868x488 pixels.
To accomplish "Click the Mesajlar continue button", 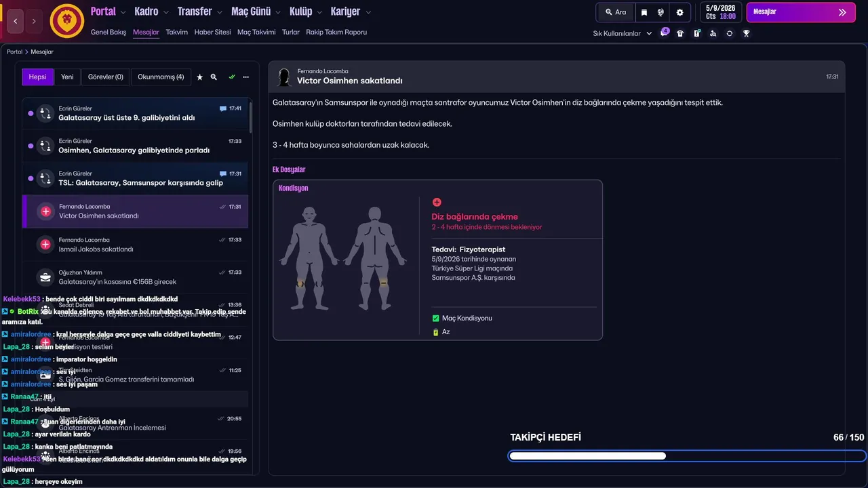I will [801, 12].
